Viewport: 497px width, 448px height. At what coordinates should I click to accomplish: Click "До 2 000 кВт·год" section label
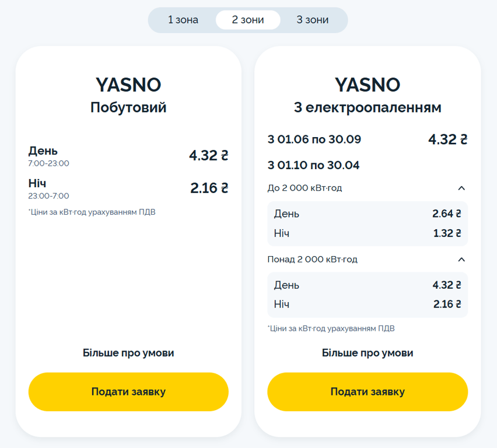(x=304, y=188)
